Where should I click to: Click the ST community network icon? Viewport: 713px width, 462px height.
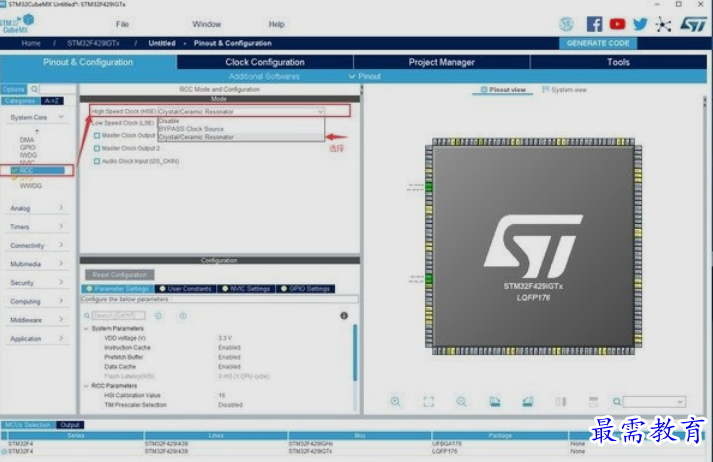(663, 24)
